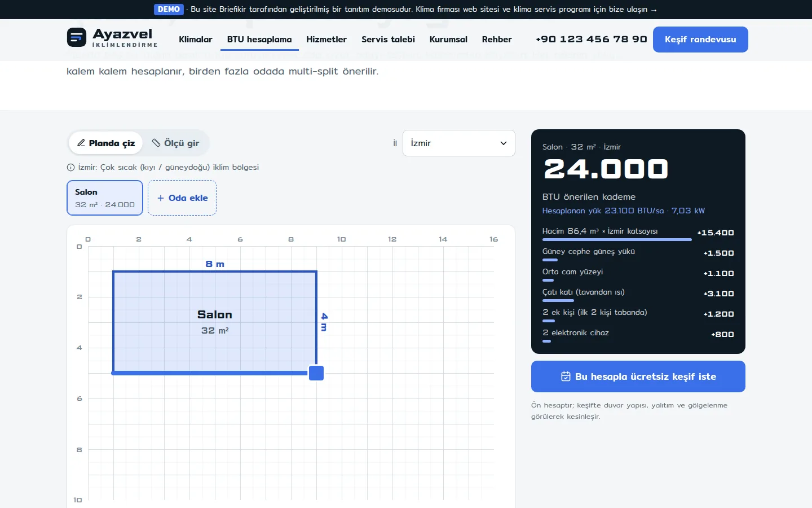Click Hesaplanan yük 23.100 BTU/sa text
This screenshot has height=508, width=812.
point(624,211)
